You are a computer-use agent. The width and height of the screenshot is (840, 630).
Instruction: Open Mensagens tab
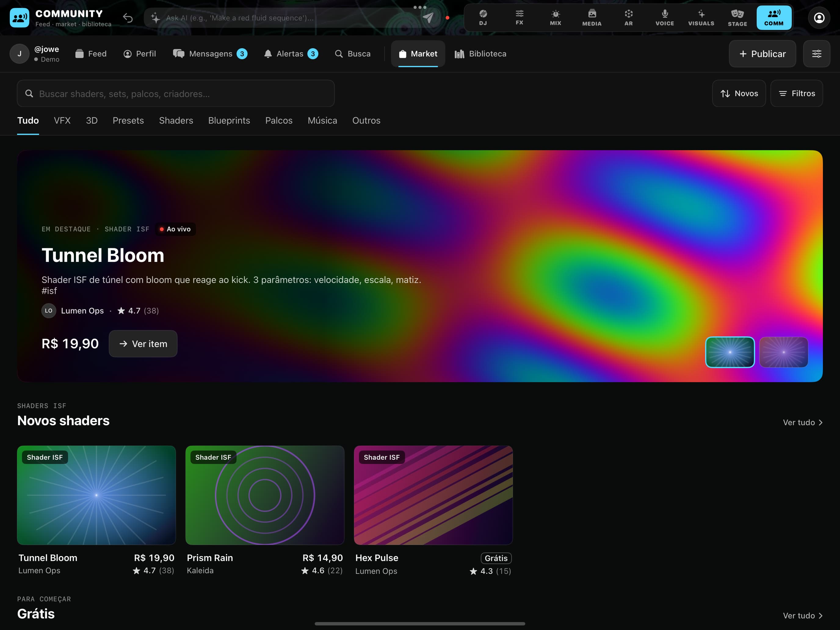(210, 53)
